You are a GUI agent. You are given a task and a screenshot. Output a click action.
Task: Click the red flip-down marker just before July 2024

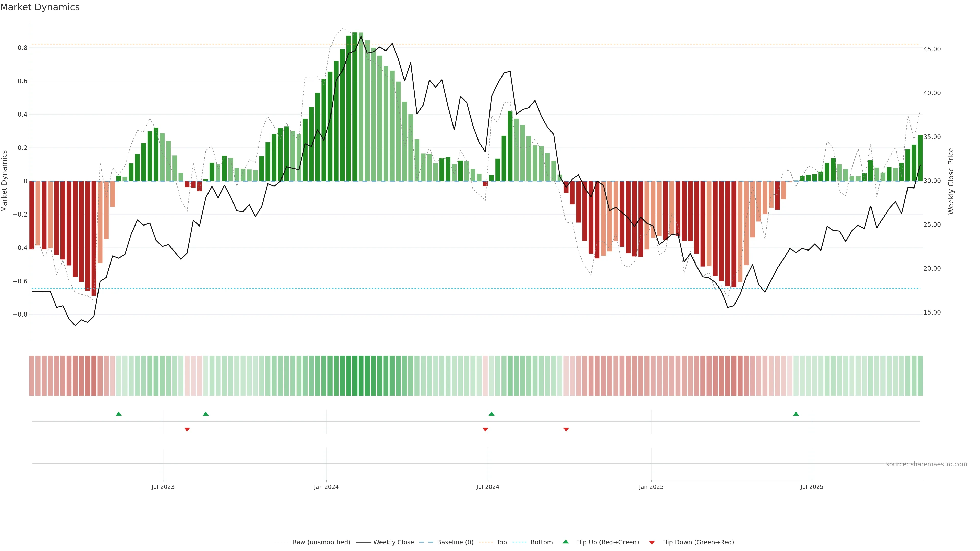click(x=485, y=429)
